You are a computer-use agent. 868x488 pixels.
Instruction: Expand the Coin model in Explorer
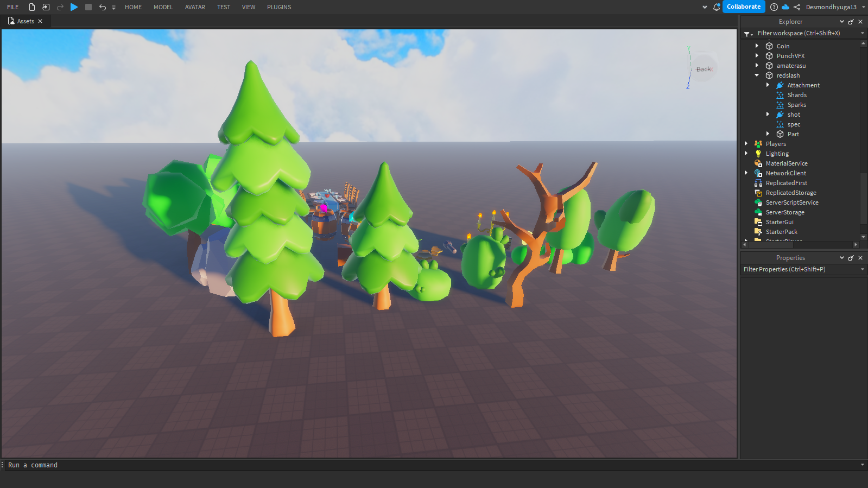757,46
